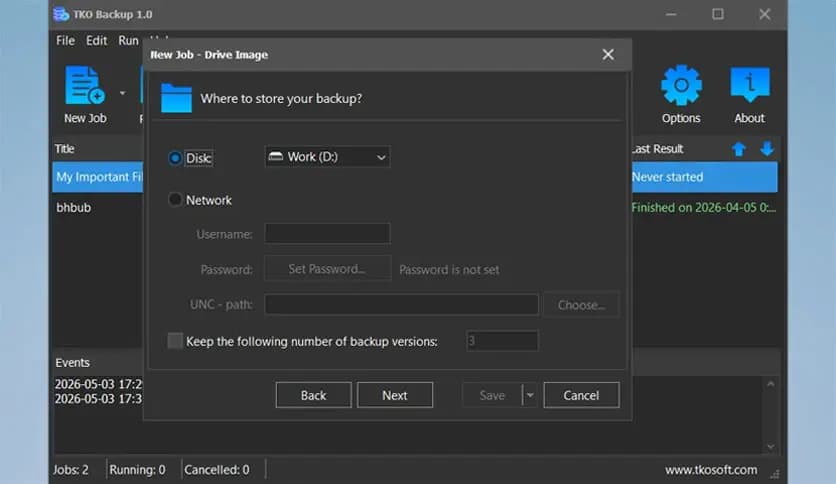The width and height of the screenshot is (836, 484).
Task: Click the Password is not set text
Action: (449, 270)
